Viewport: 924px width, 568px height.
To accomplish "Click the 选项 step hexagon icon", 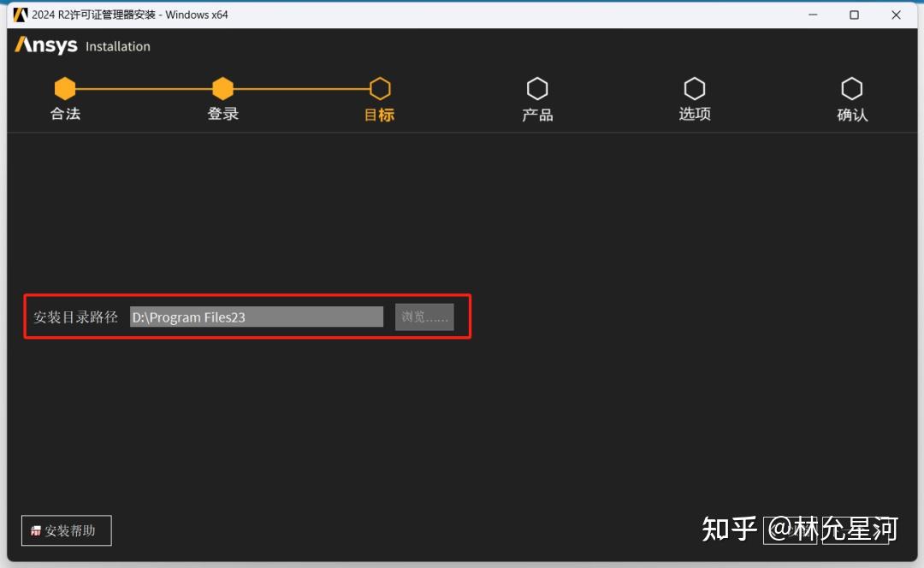I will point(695,88).
